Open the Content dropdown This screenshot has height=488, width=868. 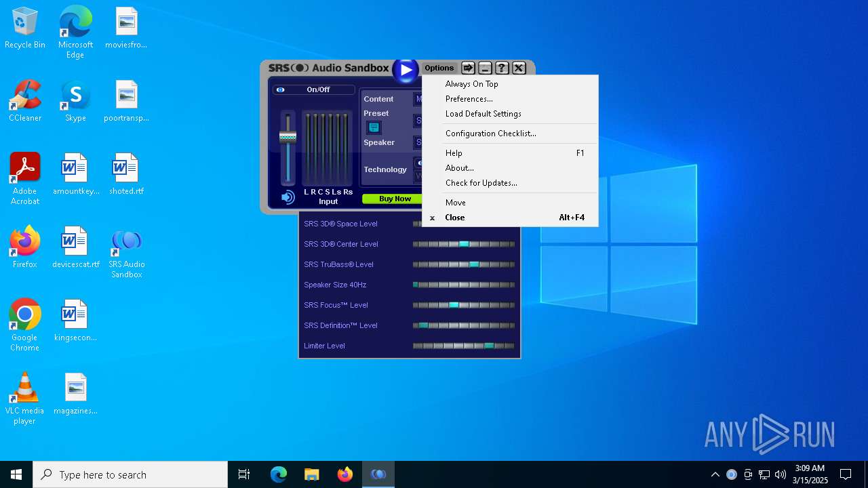coord(418,99)
